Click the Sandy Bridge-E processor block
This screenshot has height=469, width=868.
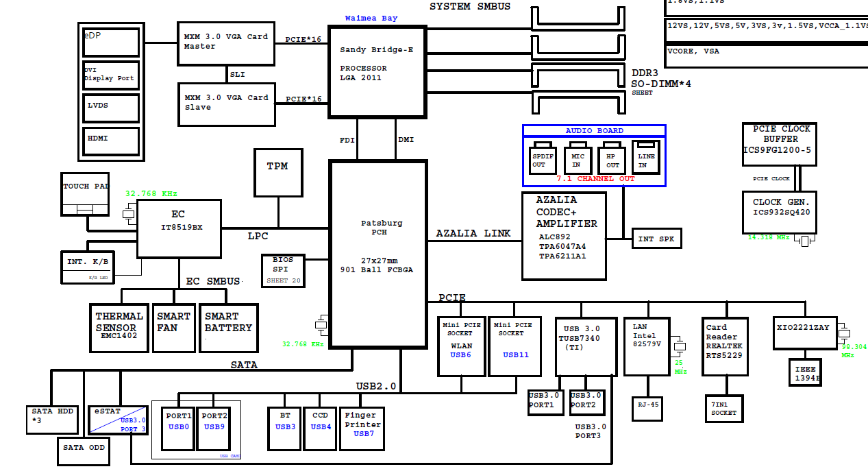tap(377, 72)
